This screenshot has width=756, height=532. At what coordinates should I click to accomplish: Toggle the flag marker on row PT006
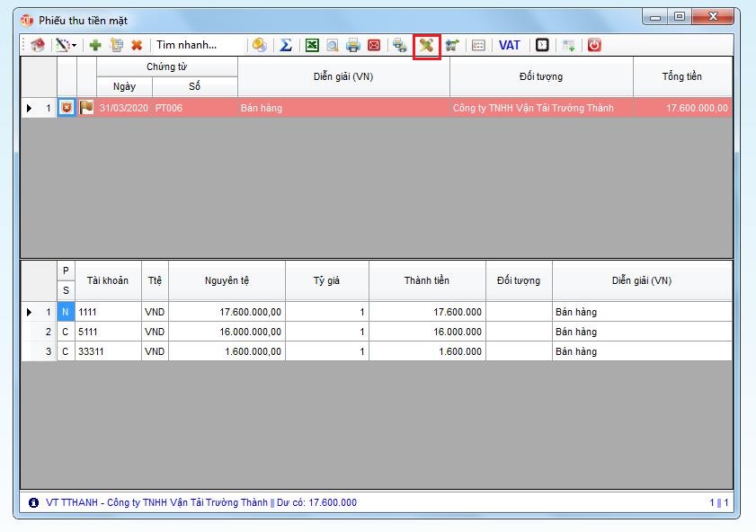[86, 108]
